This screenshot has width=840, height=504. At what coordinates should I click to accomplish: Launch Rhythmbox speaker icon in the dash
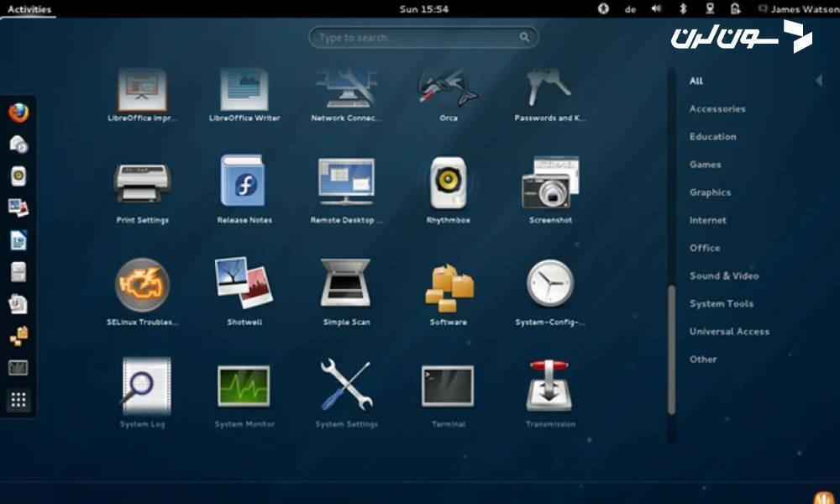click(18, 176)
